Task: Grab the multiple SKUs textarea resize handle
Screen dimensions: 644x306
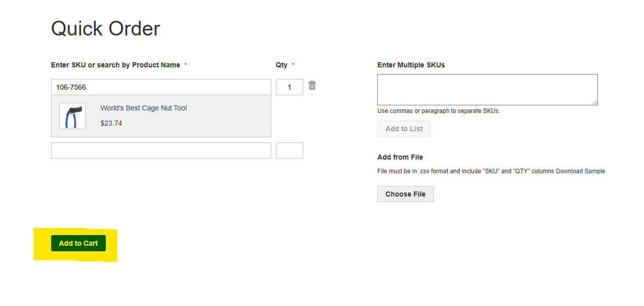Action: 595,102
